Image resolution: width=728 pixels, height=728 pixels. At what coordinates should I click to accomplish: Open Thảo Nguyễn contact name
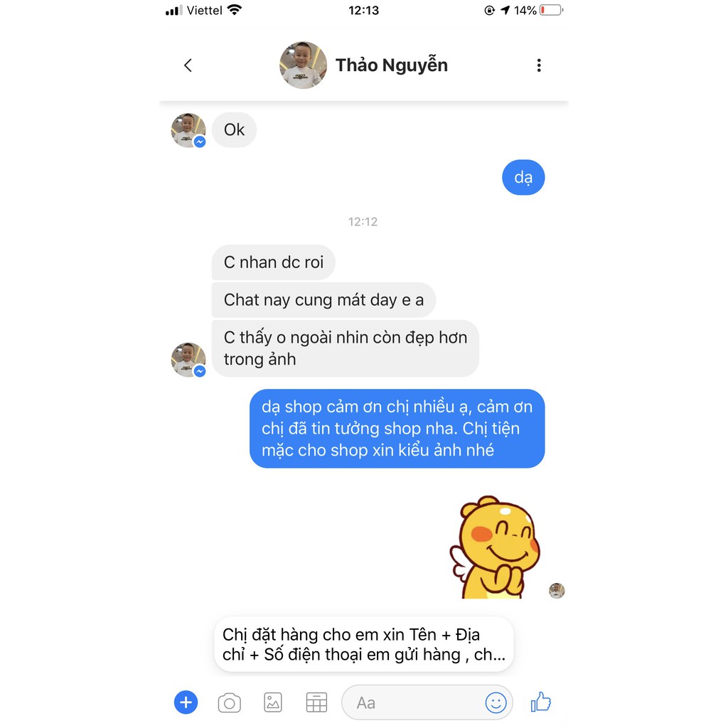(392, 65)
